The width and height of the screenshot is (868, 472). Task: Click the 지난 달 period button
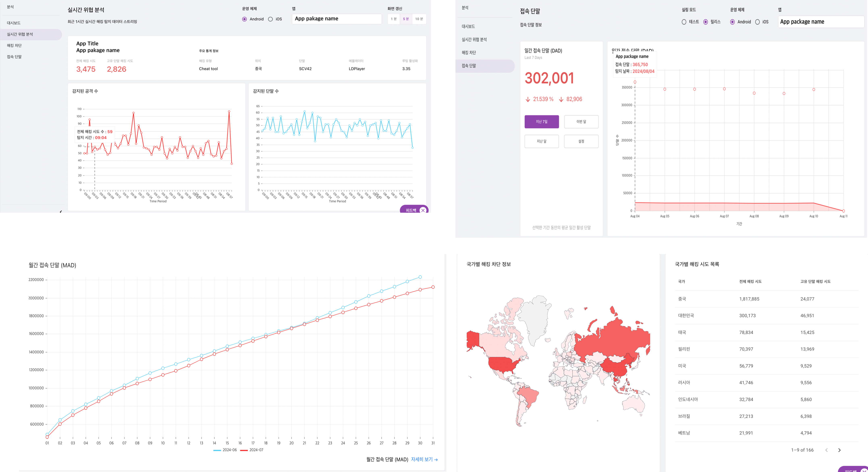tap(542, 141)
